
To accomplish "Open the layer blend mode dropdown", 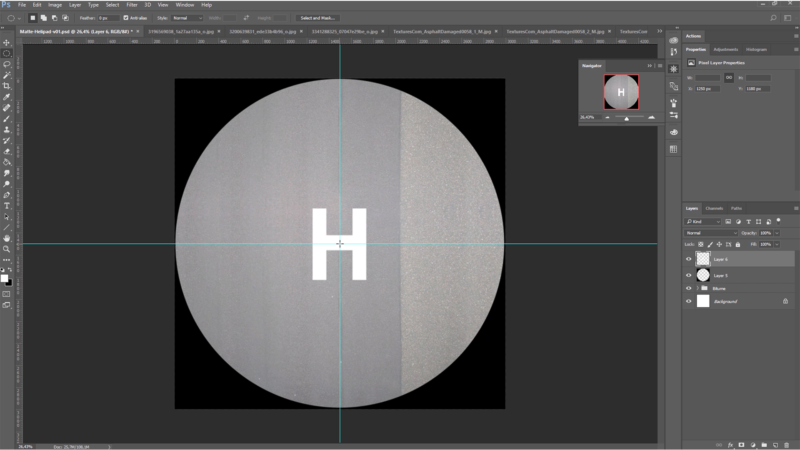I will point(711,233).
